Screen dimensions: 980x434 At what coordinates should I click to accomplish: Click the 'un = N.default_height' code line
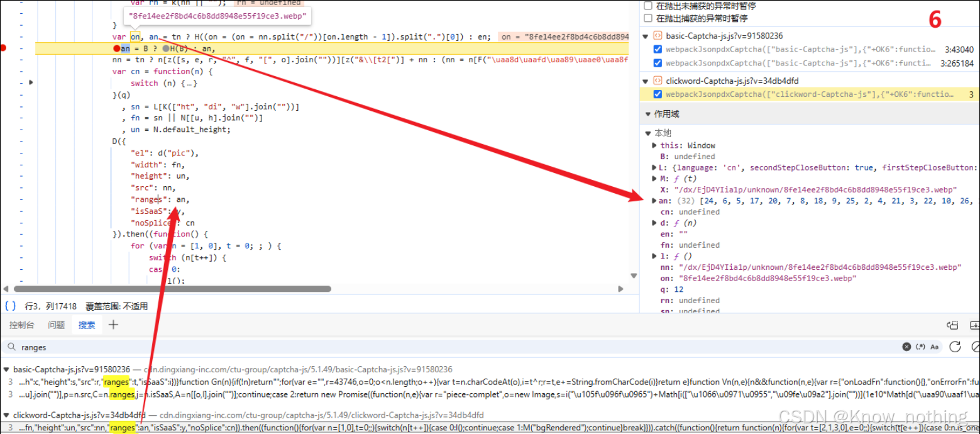(x=176, y=130)
